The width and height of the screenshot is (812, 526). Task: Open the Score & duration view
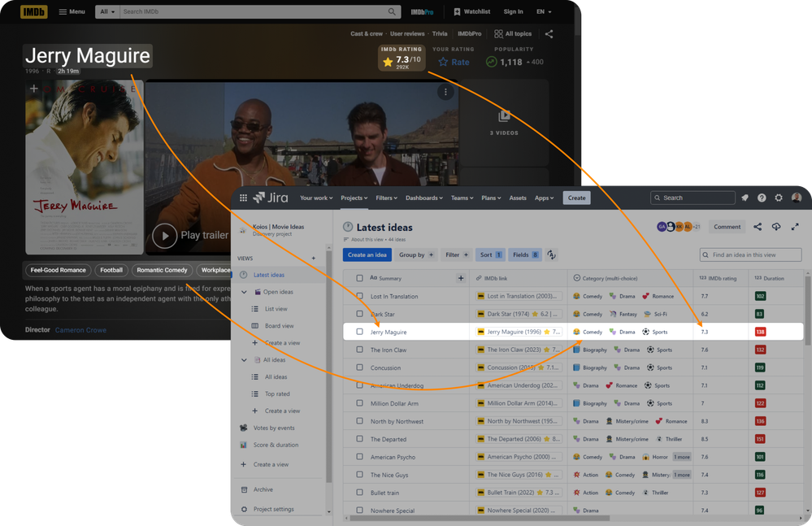276,446
